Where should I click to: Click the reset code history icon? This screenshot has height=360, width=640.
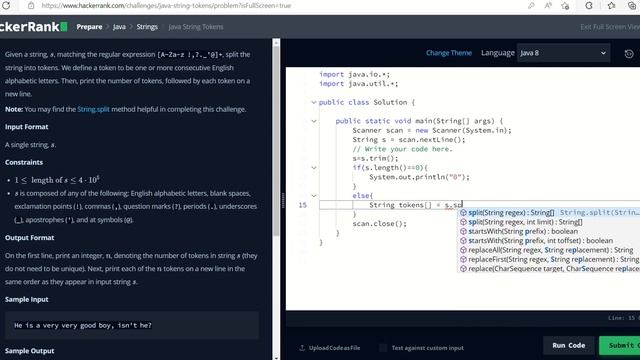pos(629,53)
